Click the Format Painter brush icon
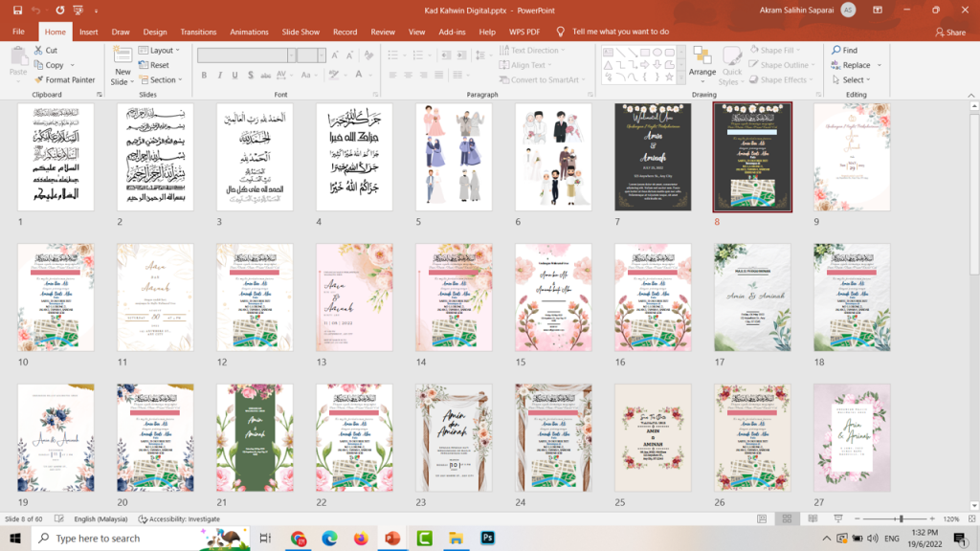 (x=38, y=80)
